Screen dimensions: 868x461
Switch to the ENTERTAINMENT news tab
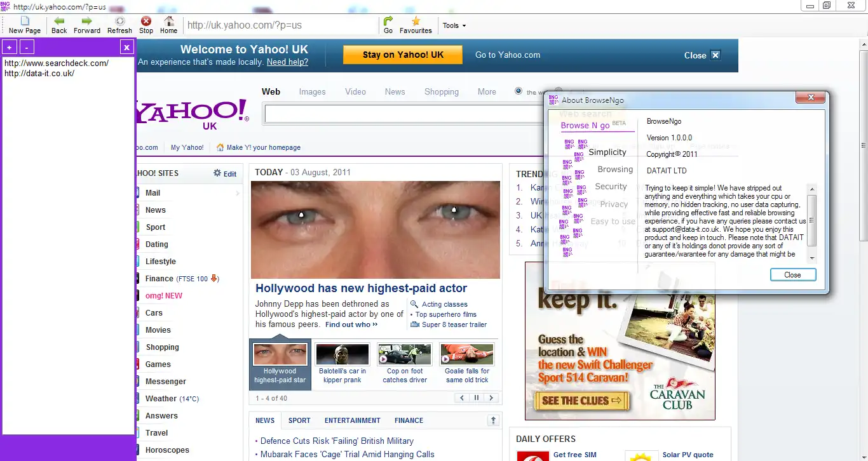pyautogui.click(x=353, y=420)
